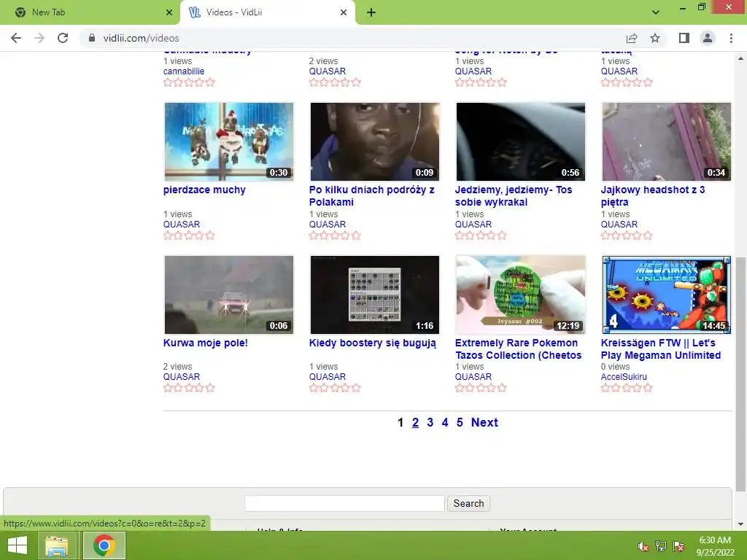Give Kurwa moje pole five stars

click(x=210, y=388)
